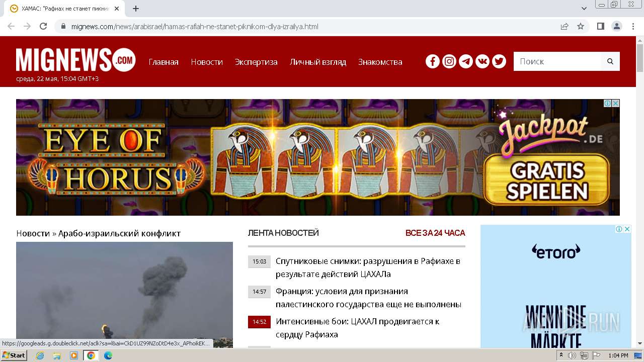This screenshot has height=362, width=644.
Task: Open a new browser tab
Action: [136, 9]
